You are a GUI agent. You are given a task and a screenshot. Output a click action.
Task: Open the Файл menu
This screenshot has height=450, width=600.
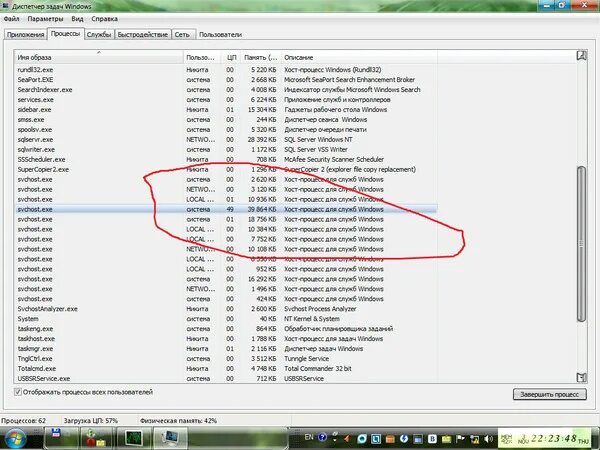click(11, 19)
